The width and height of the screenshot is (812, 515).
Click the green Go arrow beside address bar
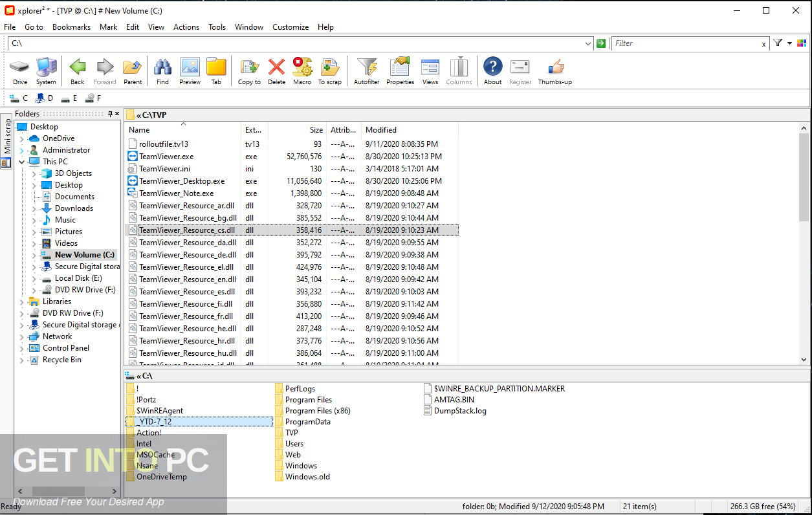601,43
